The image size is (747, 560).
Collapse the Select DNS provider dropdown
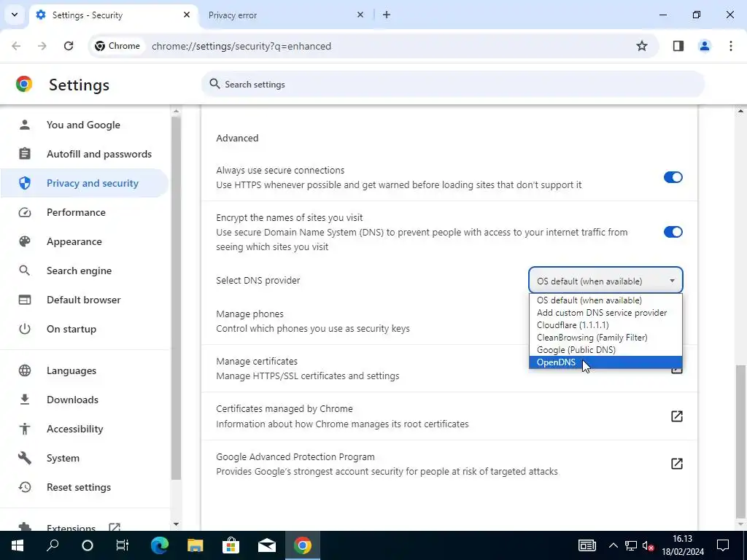605,281
